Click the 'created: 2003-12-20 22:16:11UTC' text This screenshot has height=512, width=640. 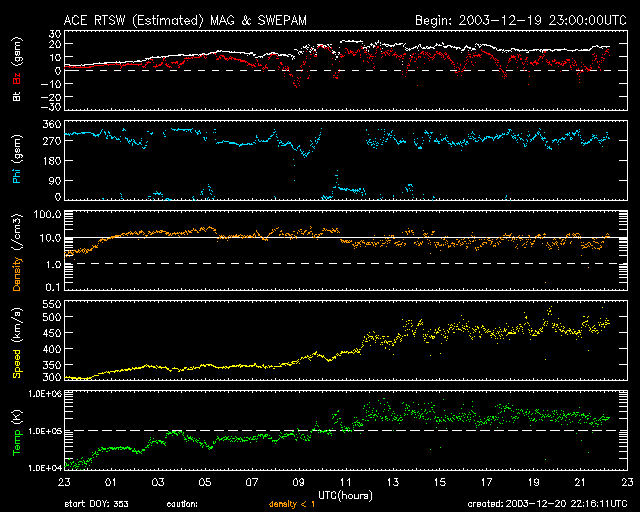pyautogui.click(x=547, y=504)
